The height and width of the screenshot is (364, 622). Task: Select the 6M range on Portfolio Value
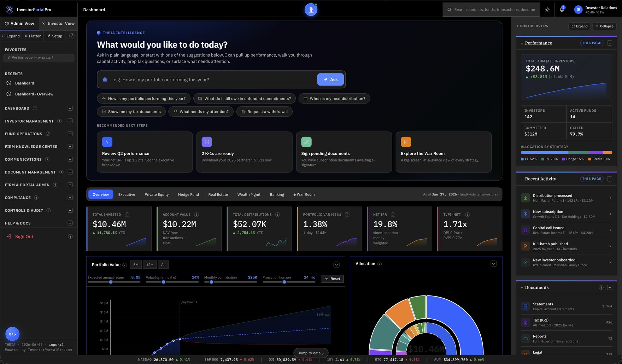coord(136,265)
